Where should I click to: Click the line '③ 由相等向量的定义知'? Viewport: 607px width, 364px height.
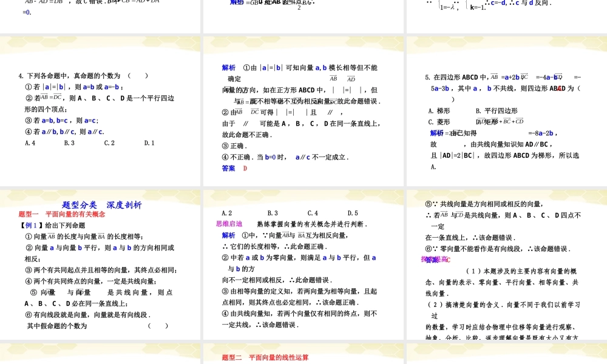point(300,291)
